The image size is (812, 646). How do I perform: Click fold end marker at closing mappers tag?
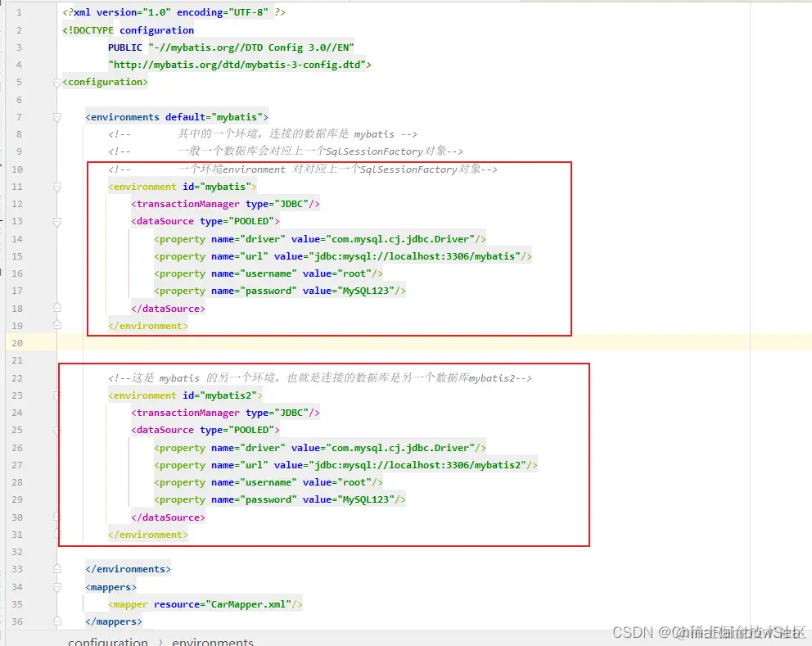tap(57, 621)
